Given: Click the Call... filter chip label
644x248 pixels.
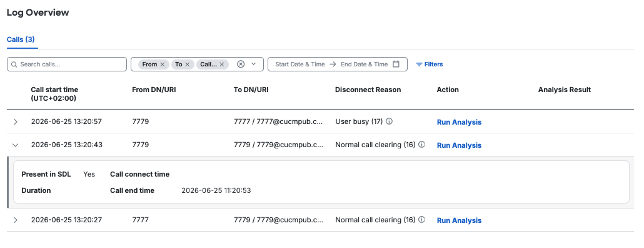Looking at the screenshot, I should 208,64.
